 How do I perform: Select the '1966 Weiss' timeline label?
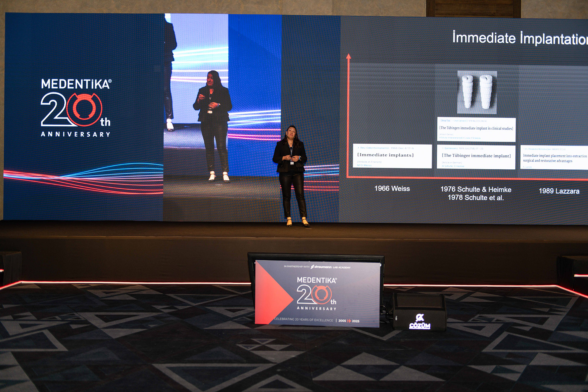click(x=392, y=189)
